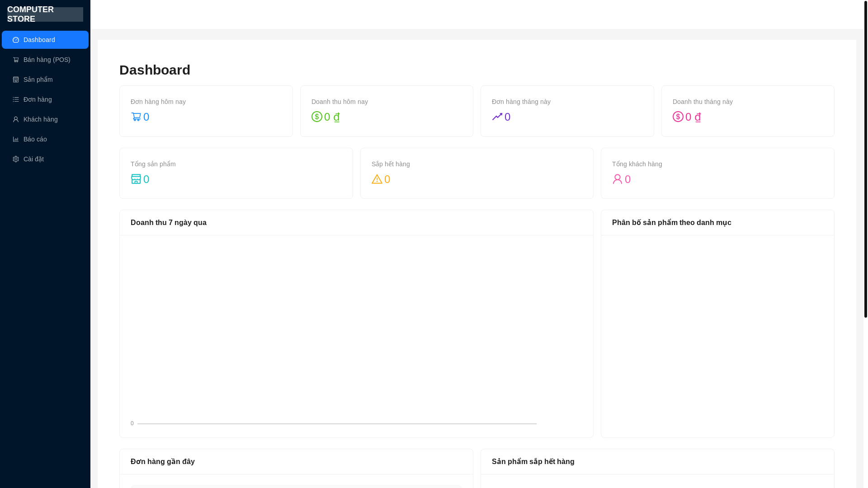Click warning triangle icon in Sắp hết hàng
The width and height of the screenshot is (868, 488).
click(377, 179)
